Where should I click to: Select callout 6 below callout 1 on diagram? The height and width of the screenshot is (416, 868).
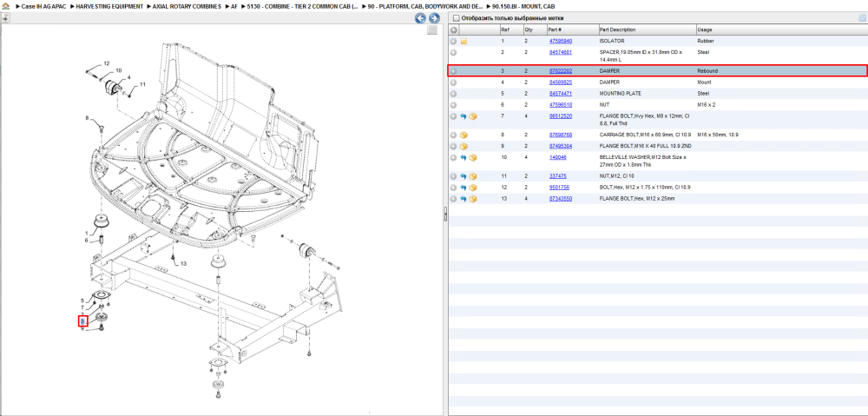tap(86, 241)
